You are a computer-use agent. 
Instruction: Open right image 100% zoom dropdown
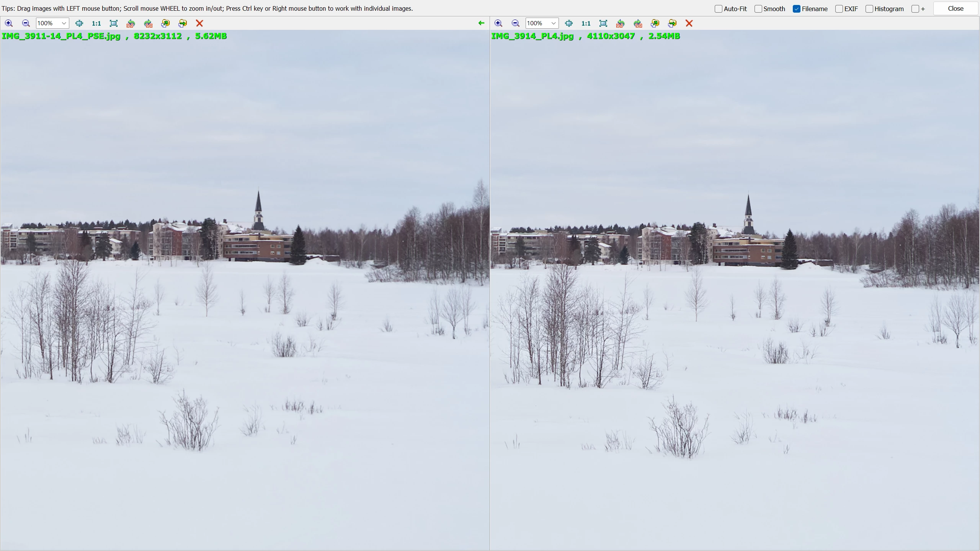click(553, 23)
